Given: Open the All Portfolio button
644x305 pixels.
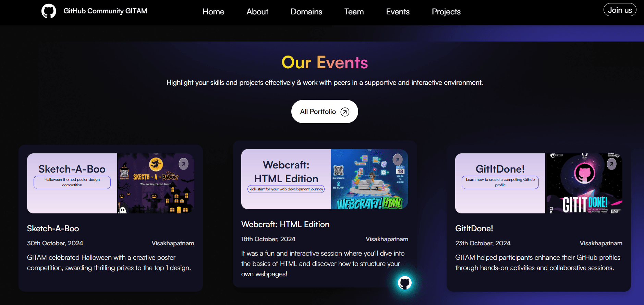Looking at the screenshot, I should pos(325,112).
